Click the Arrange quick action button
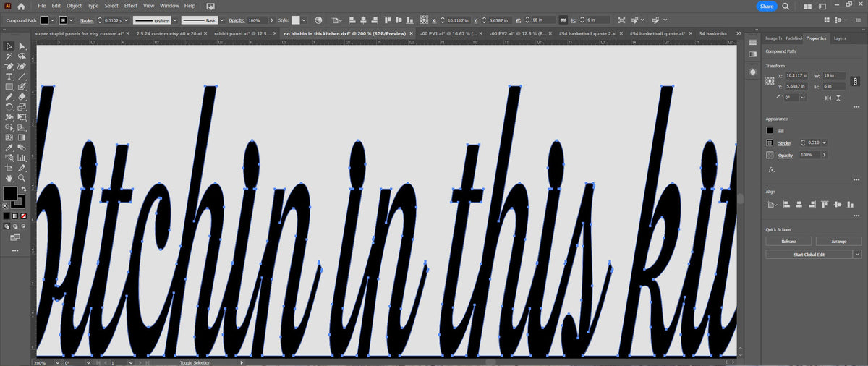 coord(838,242)
